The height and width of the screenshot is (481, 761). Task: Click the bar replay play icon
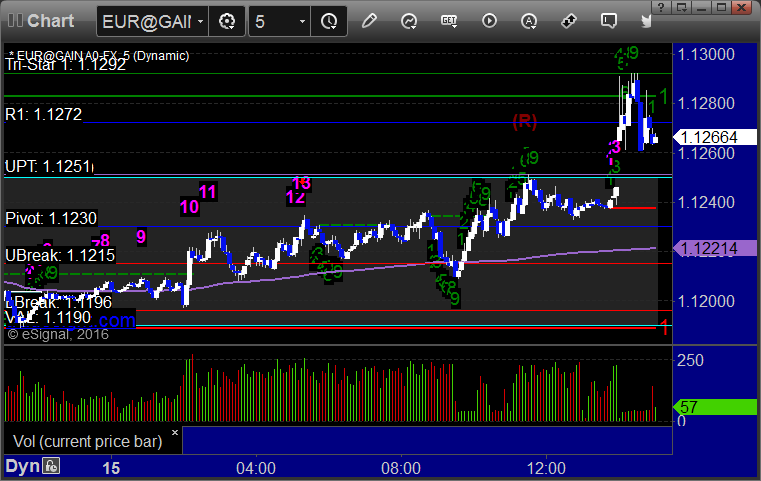pos(489,21)
